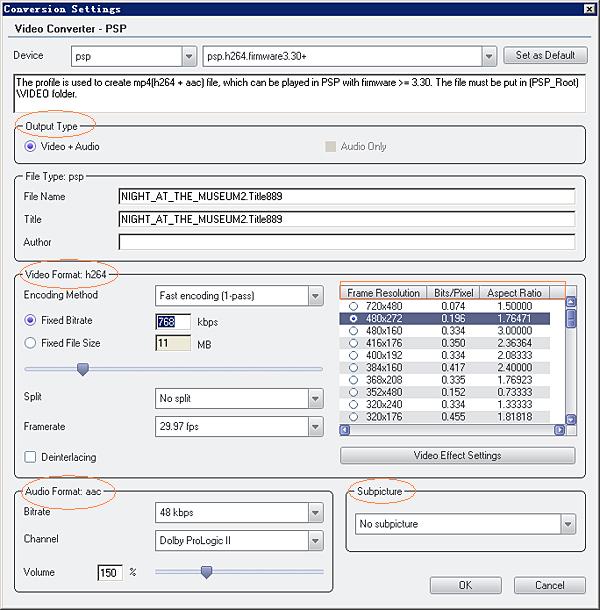Click the bits/pixel value 0.074
The height and width of the screenshot is (610, 600).
[453, 306]
